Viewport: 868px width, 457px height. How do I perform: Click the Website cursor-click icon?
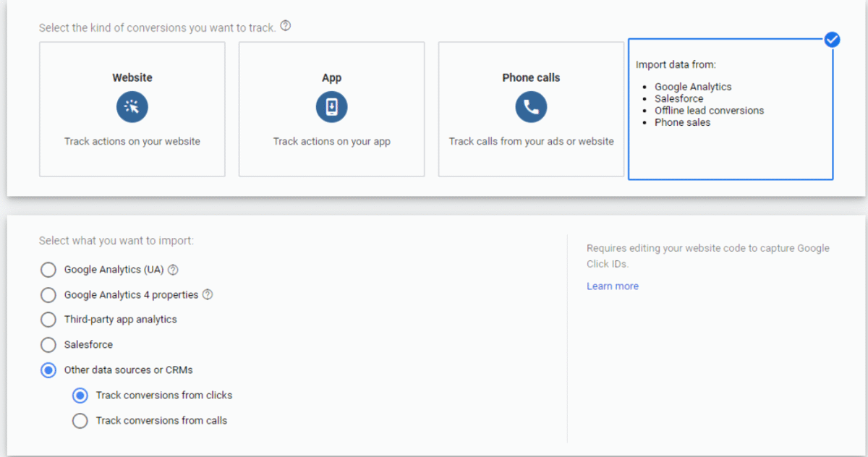(x=132, y=108)
